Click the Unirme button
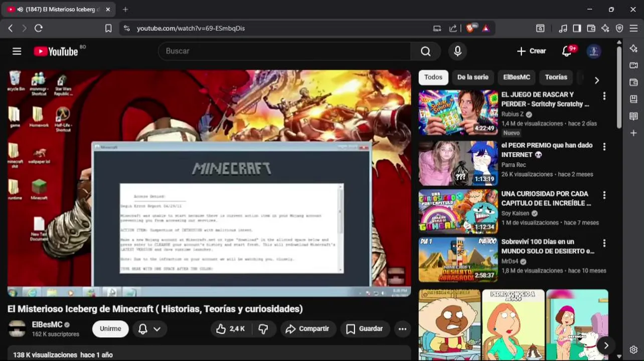644x361 pixels. [110, 329]
